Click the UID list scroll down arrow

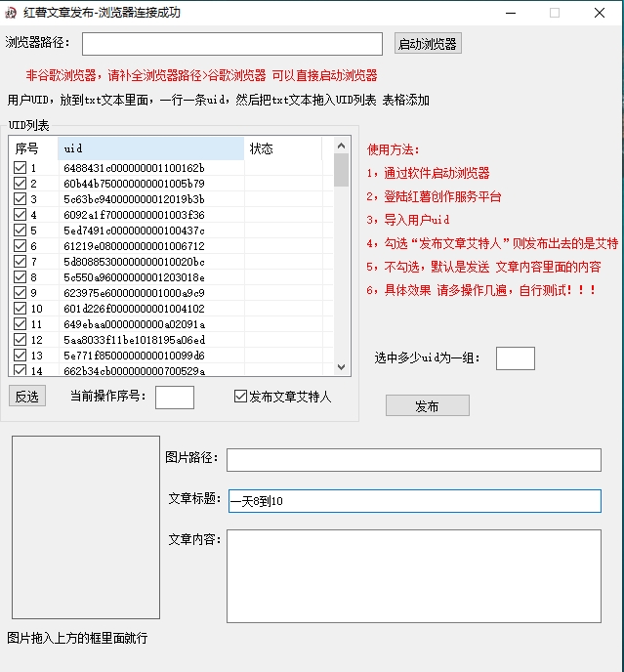[x=341, y=367]
